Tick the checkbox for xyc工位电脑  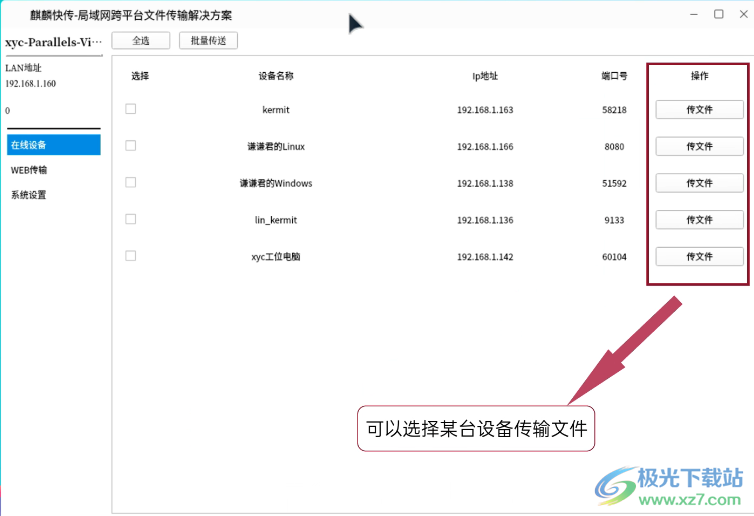[x=130, y=256]
